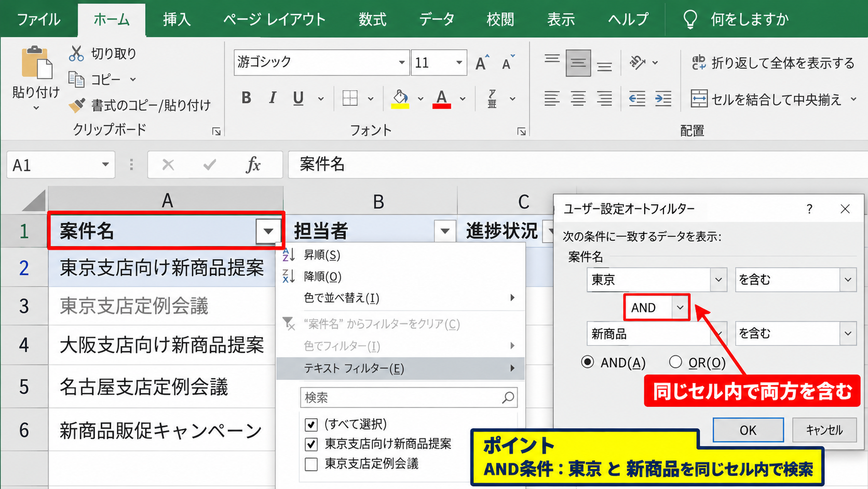Click the center text horizontally icon
This screenshot has height=489, width=868.
pos(578,98)
